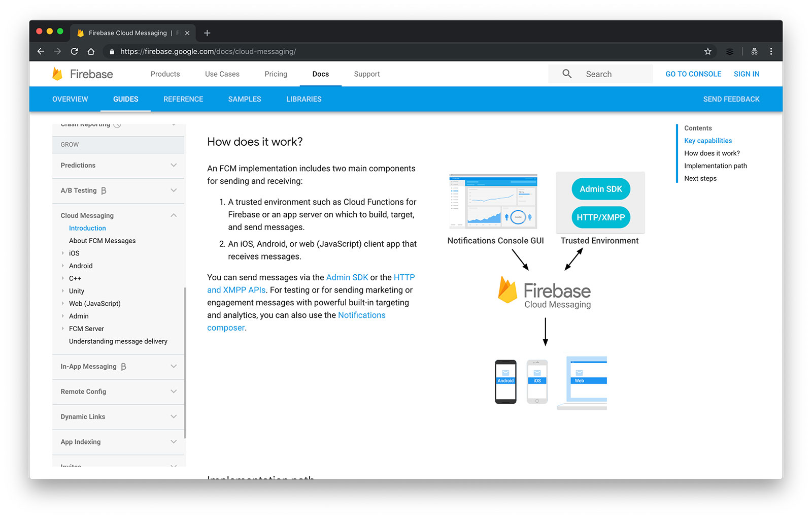Screen dimensions: 812x518
Task: Click the beta icon next to In-App Messaging
Action: (123, 367)
